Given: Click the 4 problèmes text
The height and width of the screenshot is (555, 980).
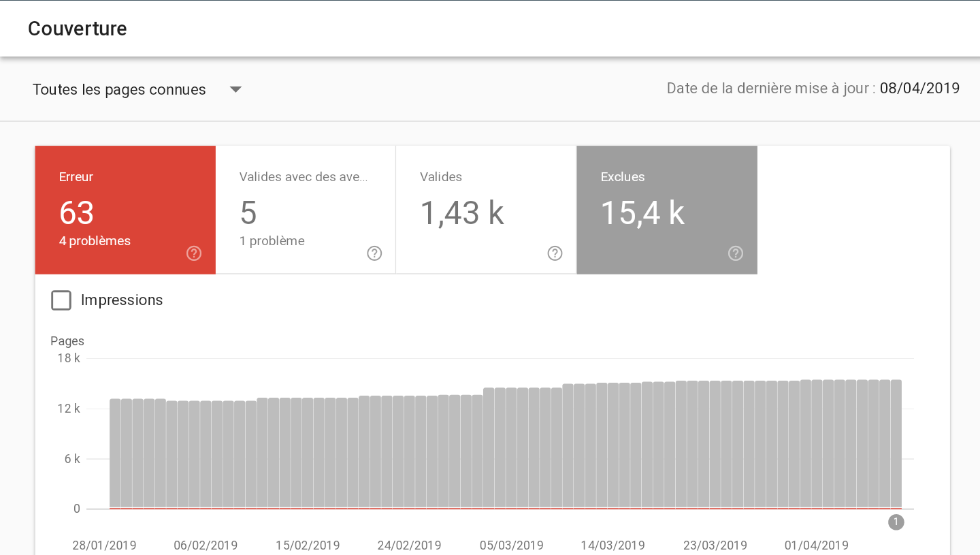Looking at the screenshot, I should (x=95, y=241).
